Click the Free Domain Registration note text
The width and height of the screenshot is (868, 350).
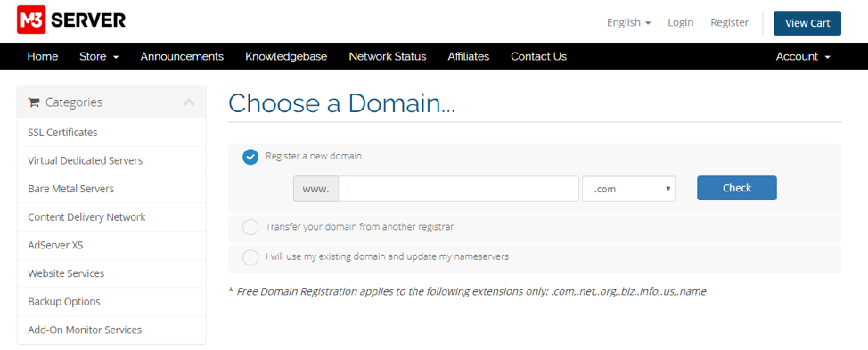click(x=467, y=291)
